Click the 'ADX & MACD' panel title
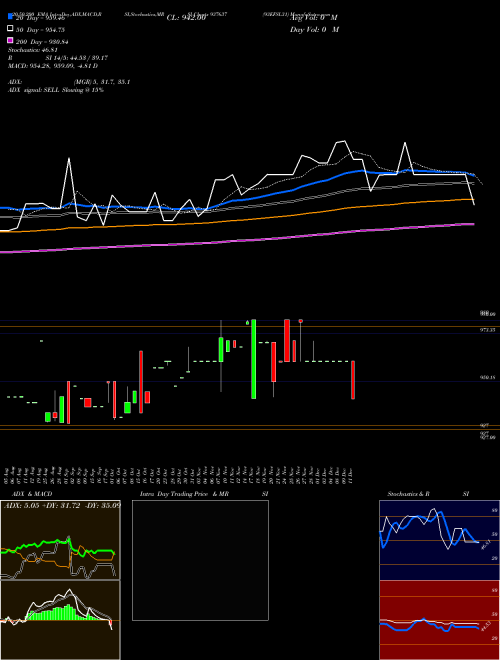The height and width of the screenshot is (660, 500). coord(32,494)
